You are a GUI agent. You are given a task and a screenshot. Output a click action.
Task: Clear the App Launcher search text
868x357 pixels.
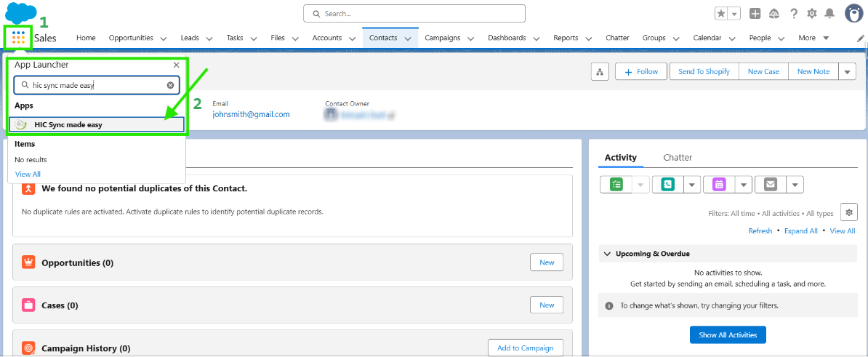[x=171, y=85]
